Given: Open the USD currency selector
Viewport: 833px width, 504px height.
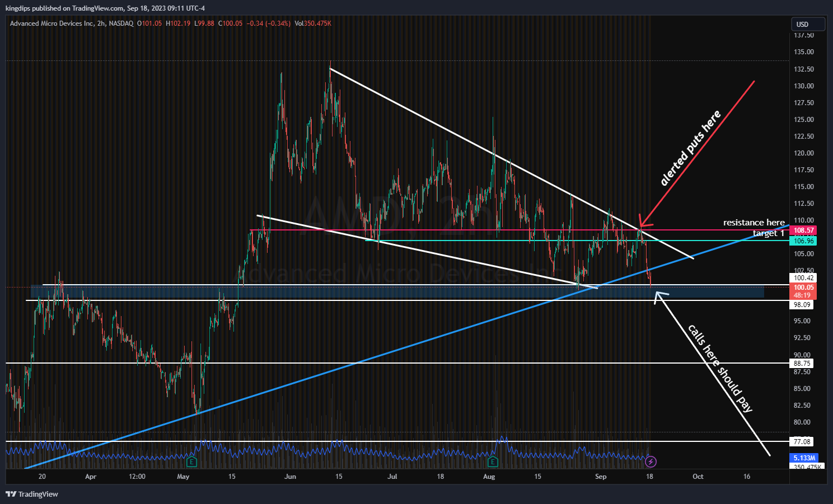Looking at the screenshot, I should 808,24.
